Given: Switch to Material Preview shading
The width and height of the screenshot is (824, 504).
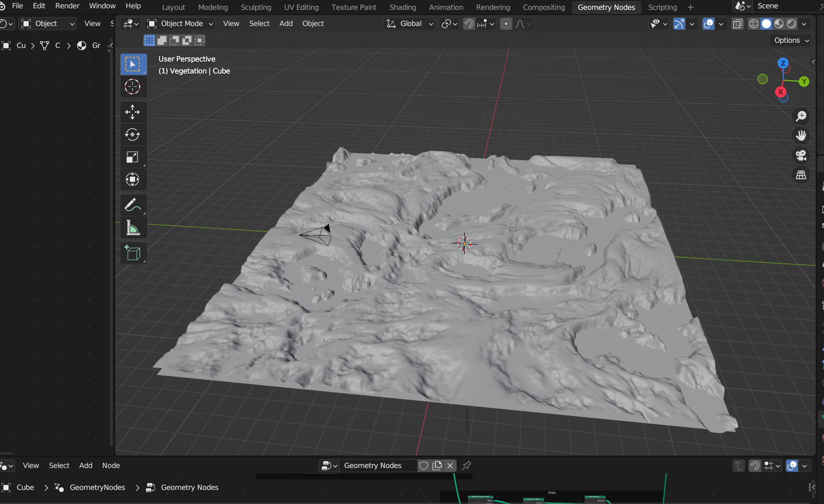Looking at the screenshot, I should tap(779, 24).
